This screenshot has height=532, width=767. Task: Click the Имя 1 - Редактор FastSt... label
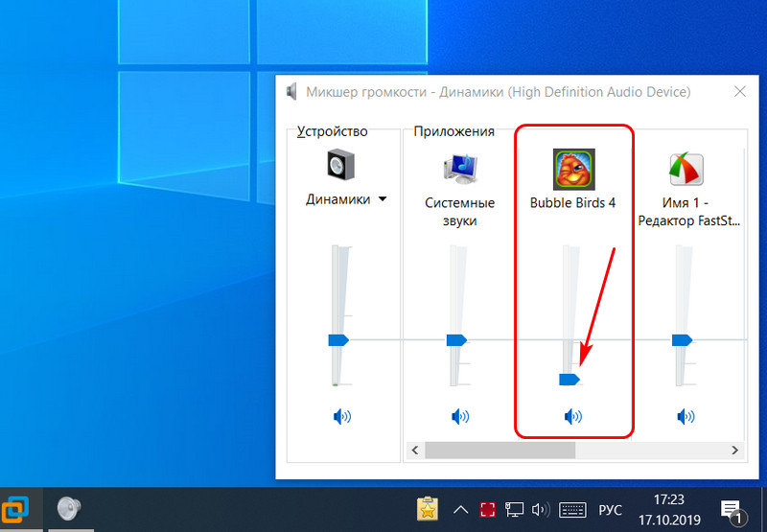(688, 212)
